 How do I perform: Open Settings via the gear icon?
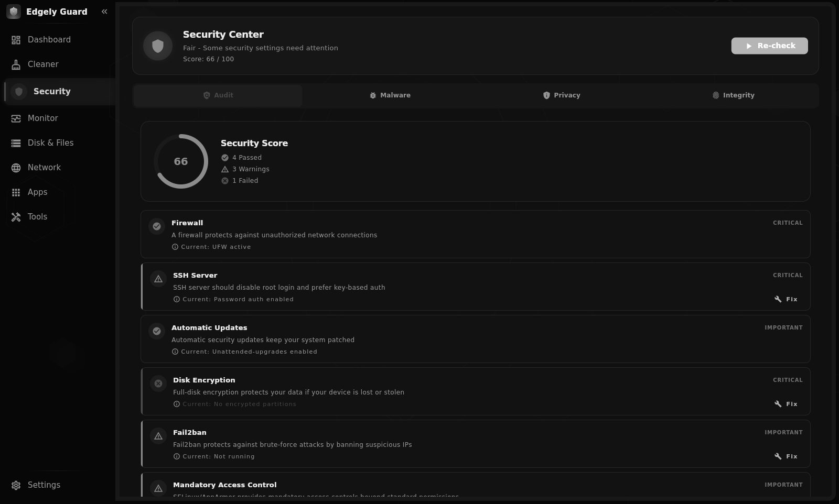point(16,485)
